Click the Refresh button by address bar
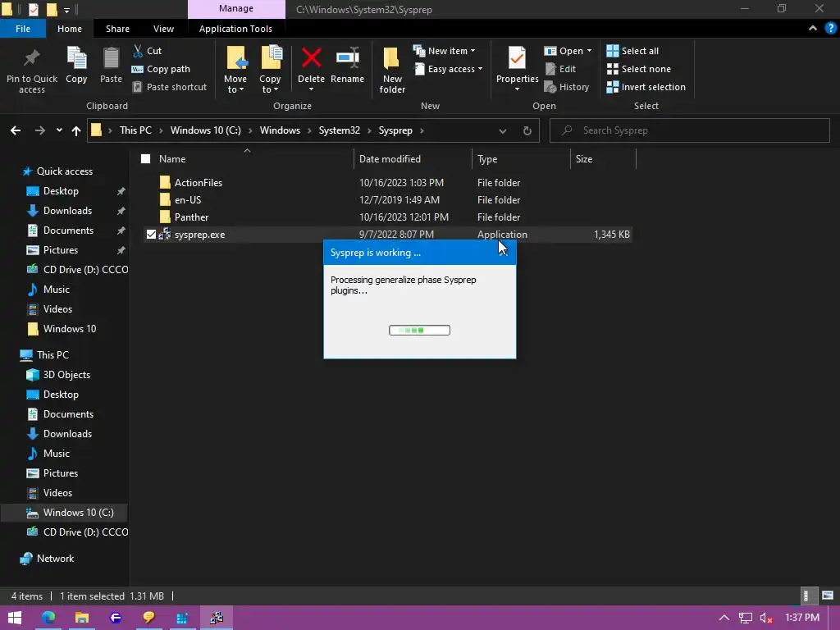The width and height of the screenshot is (840, 630). (527, 130)
